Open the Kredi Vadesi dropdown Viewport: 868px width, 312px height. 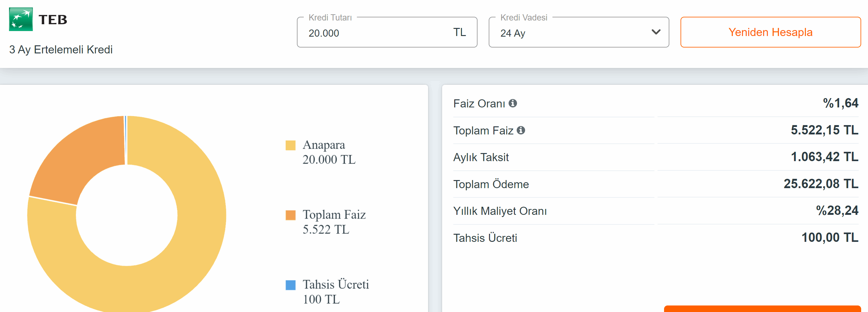click(x=579, y=32)
